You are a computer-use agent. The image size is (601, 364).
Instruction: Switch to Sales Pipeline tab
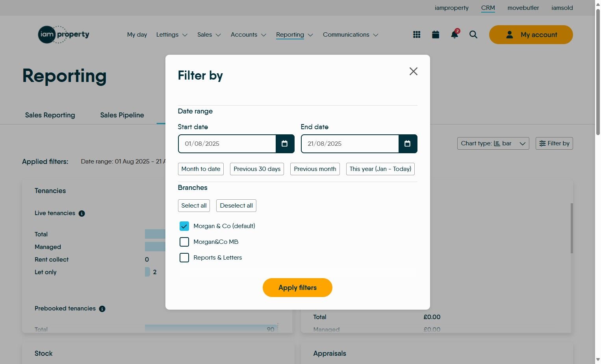[x=122, y=115]
